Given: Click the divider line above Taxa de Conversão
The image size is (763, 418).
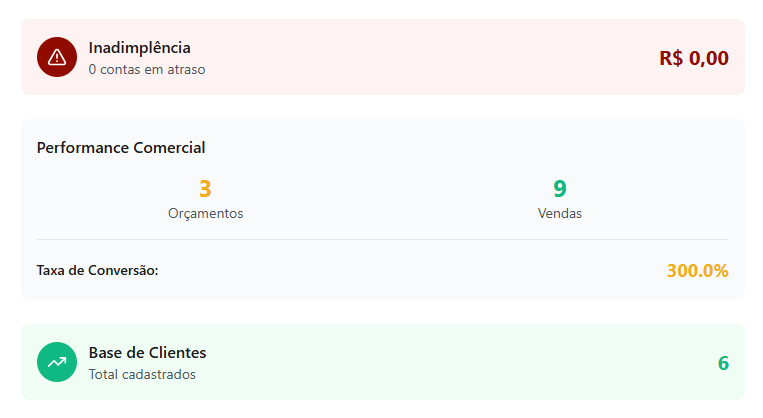Looking at the screenshot, I should (x=383, y=240).
